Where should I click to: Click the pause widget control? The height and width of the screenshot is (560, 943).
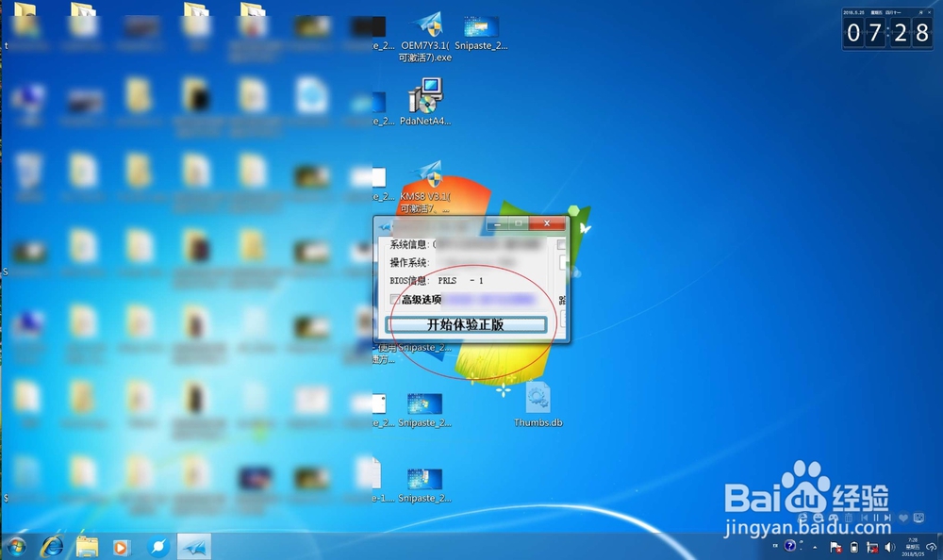click(x=876, y=518)
